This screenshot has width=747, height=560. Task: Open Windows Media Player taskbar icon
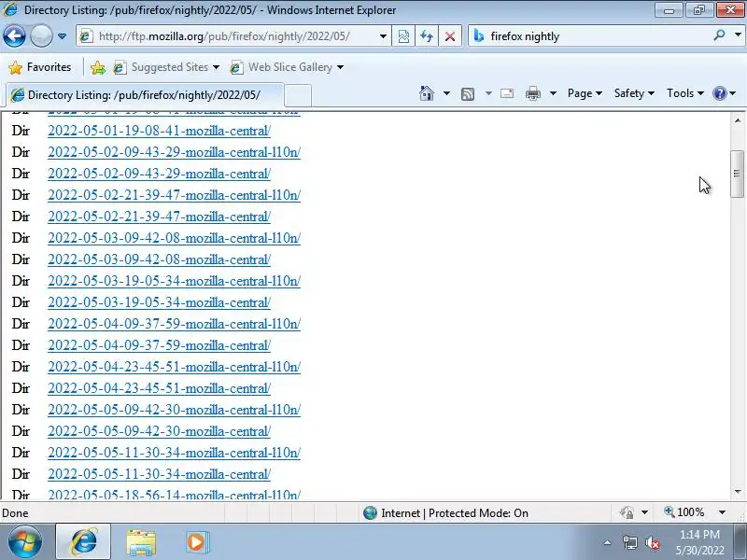(196, 542)
